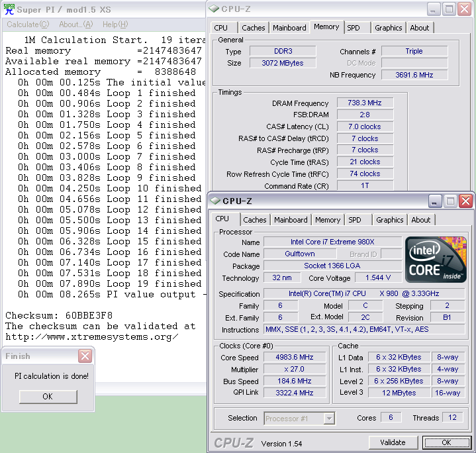Open About tab in back CPU-Z window
Screen dimensions: 476x453
click(420, 28)
